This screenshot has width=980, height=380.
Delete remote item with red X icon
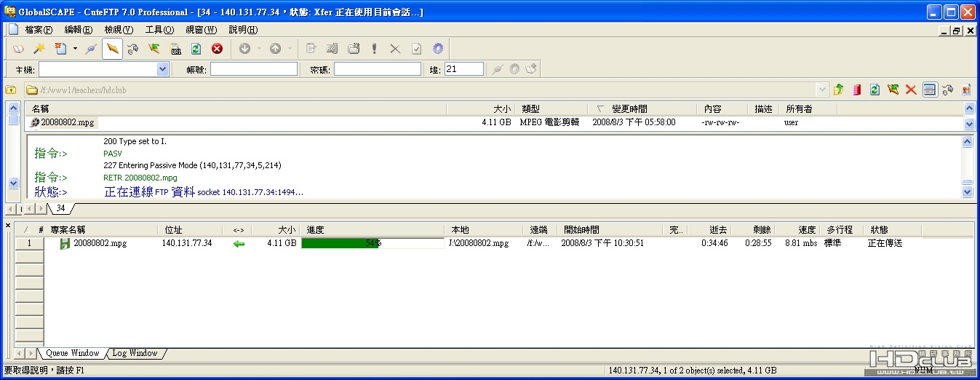[x=911, y=90]
